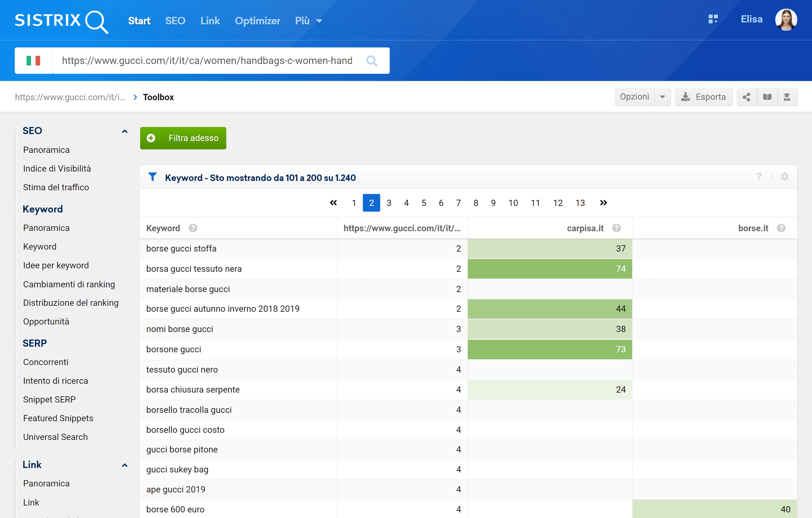The width and height of the screenshot is (812, 518).
Task: Select keyword 'borsa chiusura serpente'
Action: pos(193,390)
